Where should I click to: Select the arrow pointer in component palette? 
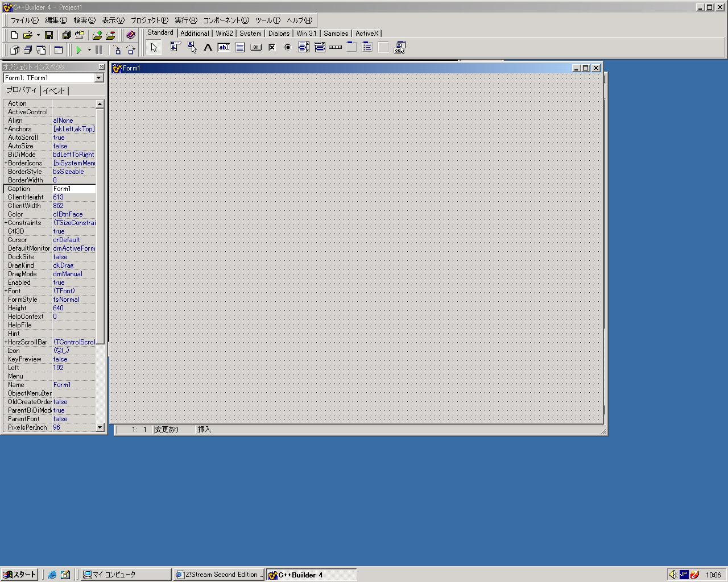154,47
